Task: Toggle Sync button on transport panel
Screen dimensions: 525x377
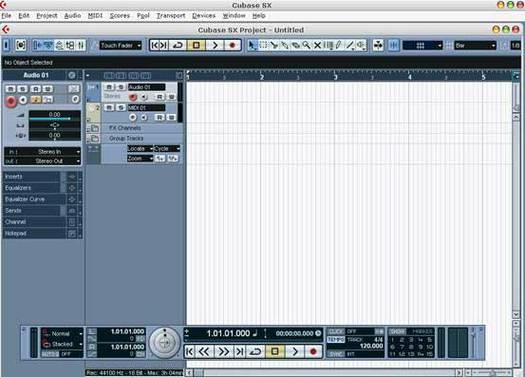Action: coord(335,354)
